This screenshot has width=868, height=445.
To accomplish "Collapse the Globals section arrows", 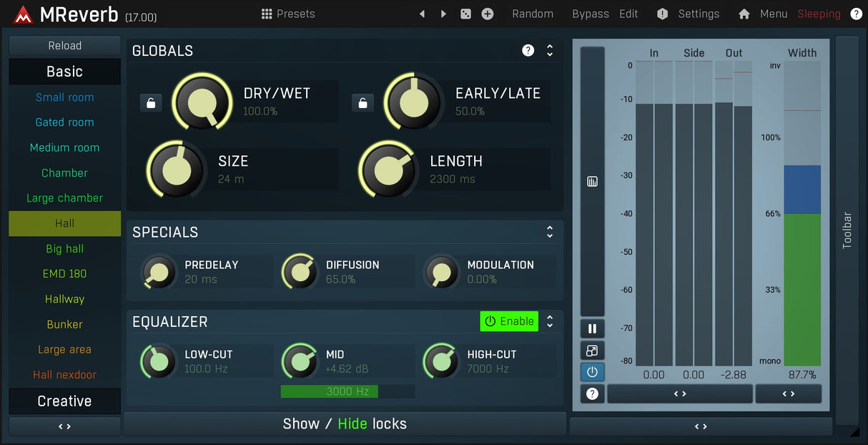I will pos(550,50).
